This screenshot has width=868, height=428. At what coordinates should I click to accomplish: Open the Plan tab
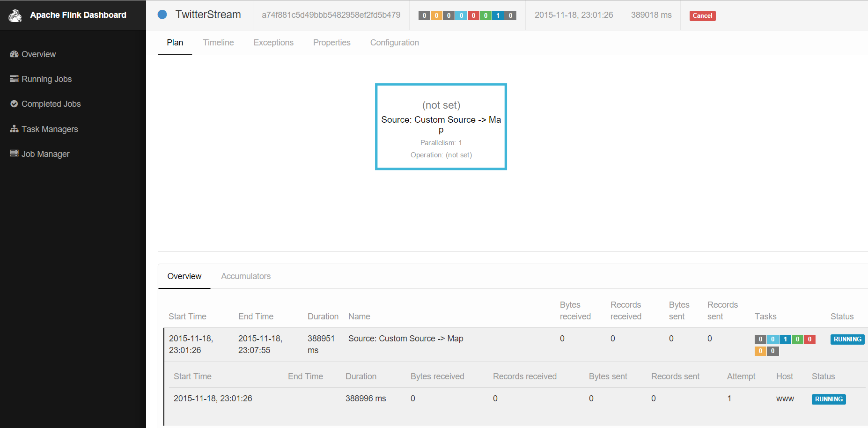(x=175, y=43)
